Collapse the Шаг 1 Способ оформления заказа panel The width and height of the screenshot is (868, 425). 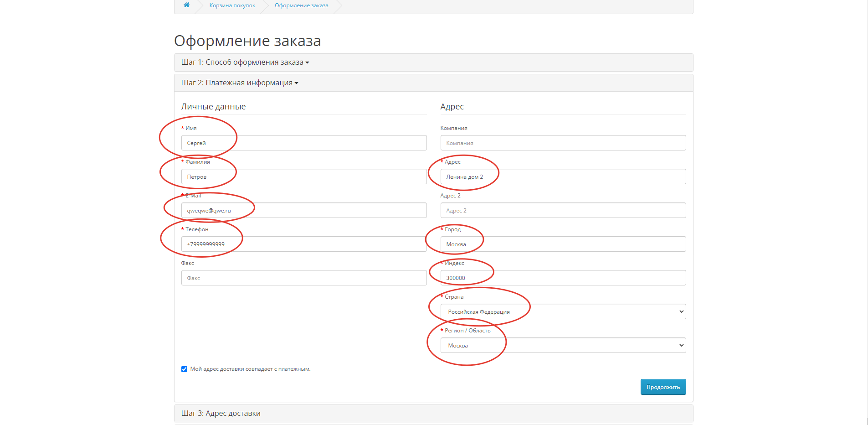[x=245, y=62]
